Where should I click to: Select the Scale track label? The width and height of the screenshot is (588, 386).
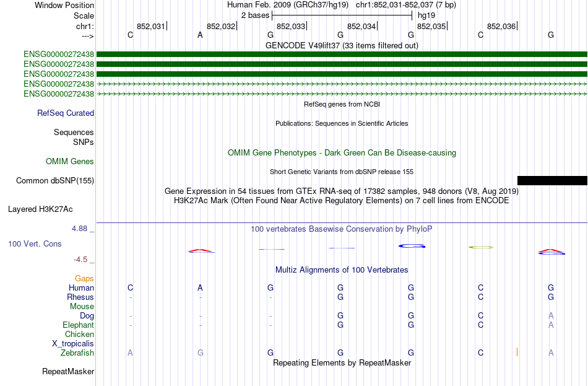pos(84,15)
